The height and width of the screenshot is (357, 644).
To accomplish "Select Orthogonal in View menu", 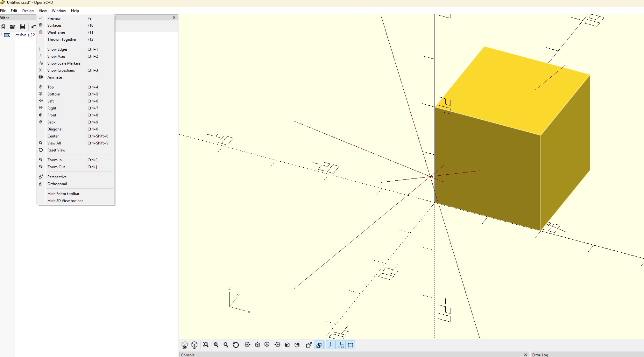I will (x=76, y=184).
